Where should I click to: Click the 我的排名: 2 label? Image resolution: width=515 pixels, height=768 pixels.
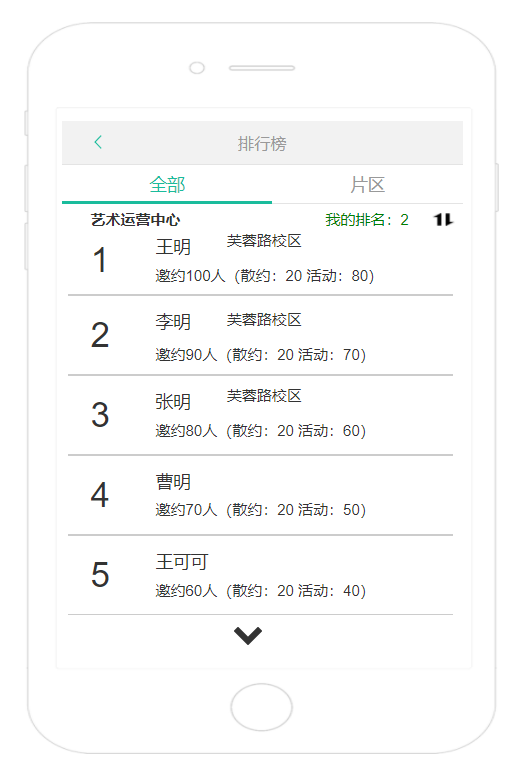click(367, 220)
